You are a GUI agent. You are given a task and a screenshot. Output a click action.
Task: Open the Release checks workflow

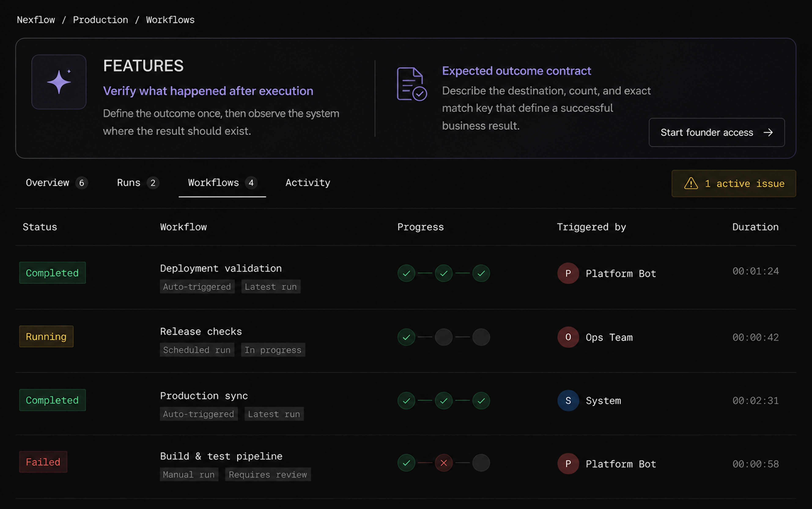tap(201, 332)
